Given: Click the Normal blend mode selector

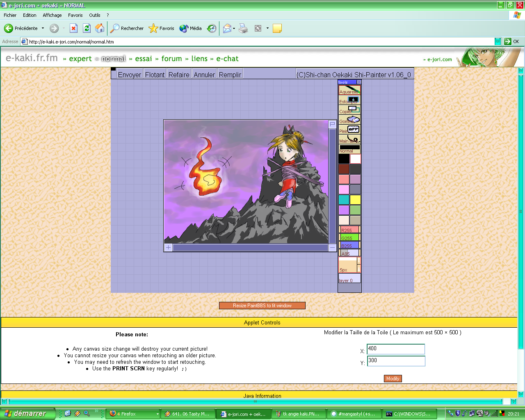Looking at the screenshot, I should coord(349,149).
